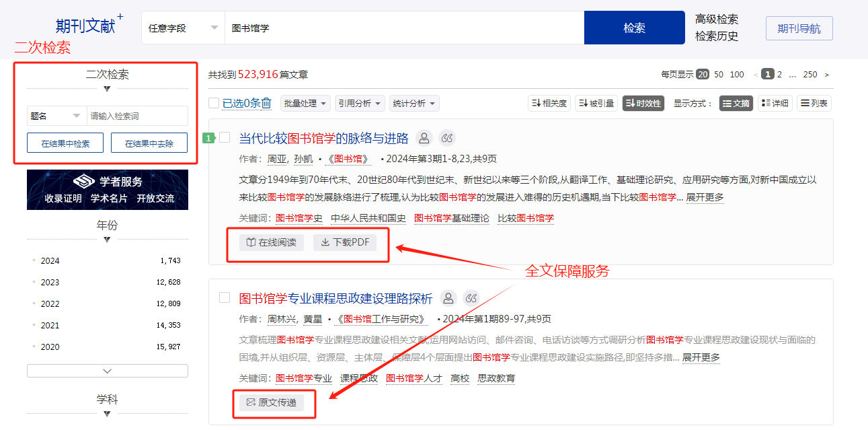The width and height of the screenshot is (868, 430).
Task: Click the quote icon next to 当代比较图书馆学的脉络与进路
Action: (x=447, y=138)
